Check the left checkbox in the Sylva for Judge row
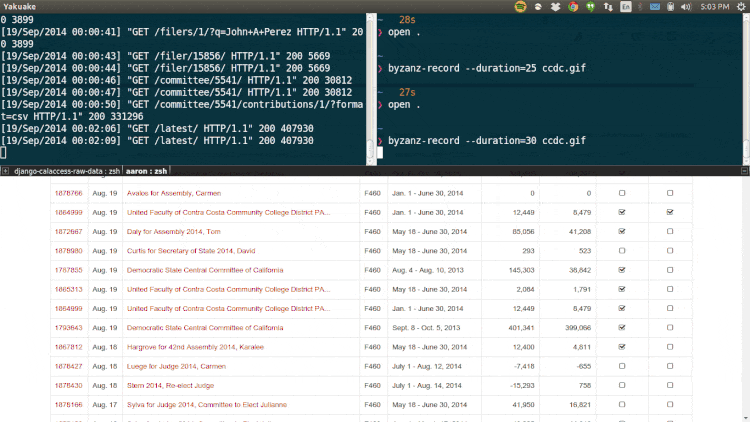750x422 pixels. (622, 404)
